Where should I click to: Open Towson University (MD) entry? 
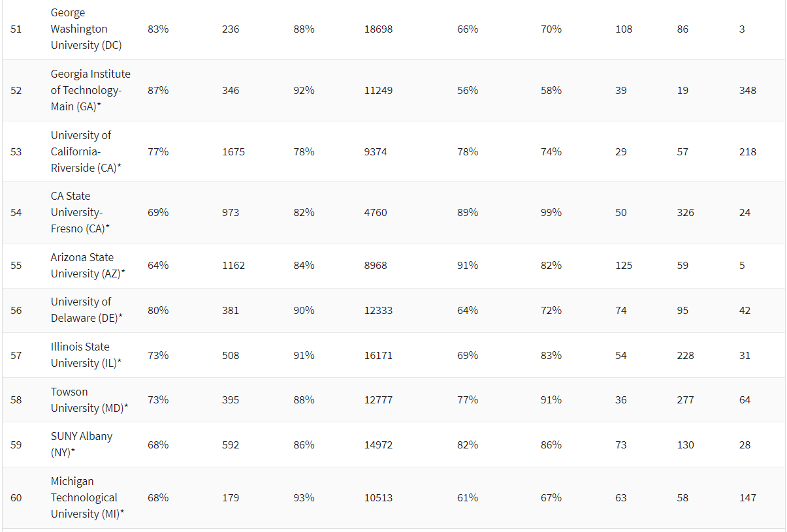[89, 399]
